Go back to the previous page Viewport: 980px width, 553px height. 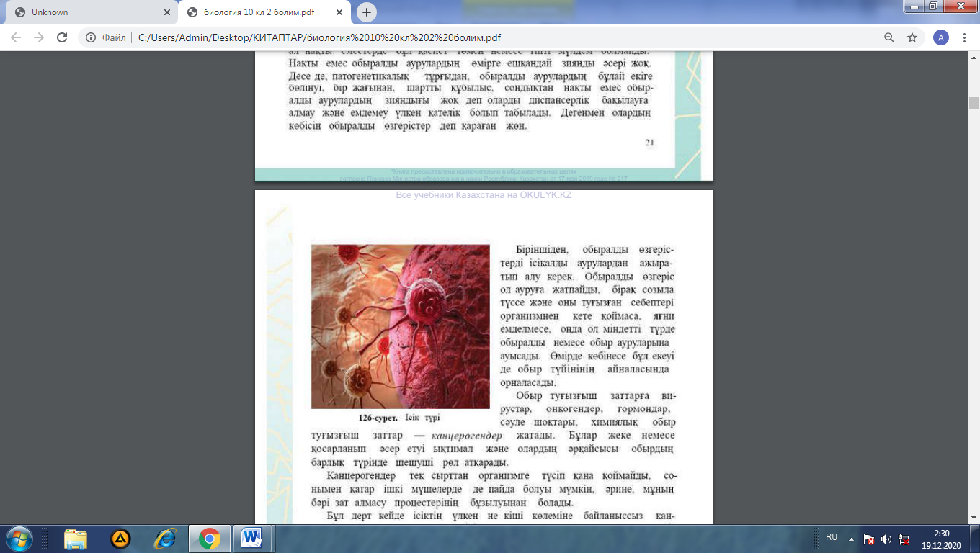pyautogui.click(x=16, y=37)
